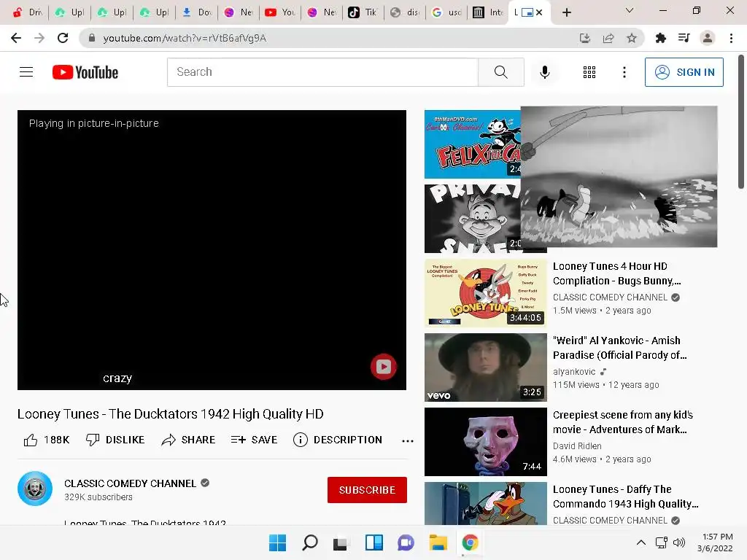Go back in browser history
Image resolution: width=747 pixels, height=560 pixels.
16,38
